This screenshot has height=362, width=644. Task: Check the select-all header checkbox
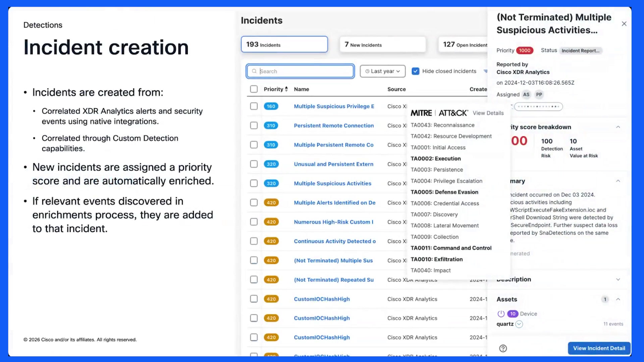click(x=254, y=89)
